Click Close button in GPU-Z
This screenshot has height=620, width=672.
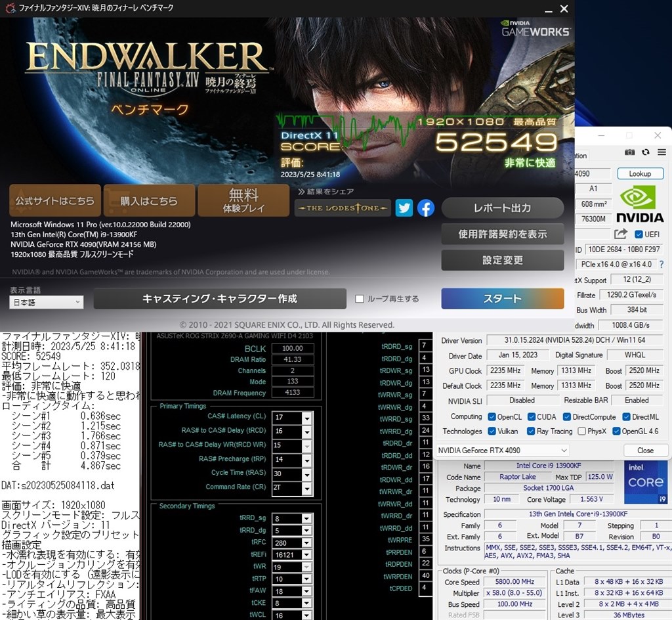click(x=646, y=450)
